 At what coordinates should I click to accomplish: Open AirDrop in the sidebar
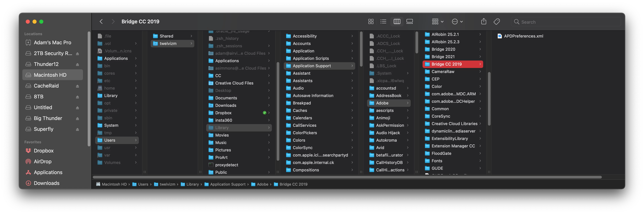(42, 162)
